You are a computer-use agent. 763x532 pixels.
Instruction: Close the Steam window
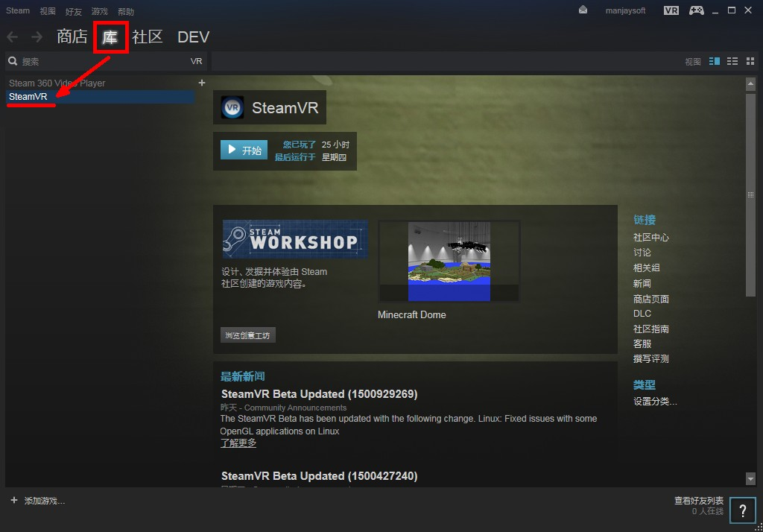coord(748,10)
